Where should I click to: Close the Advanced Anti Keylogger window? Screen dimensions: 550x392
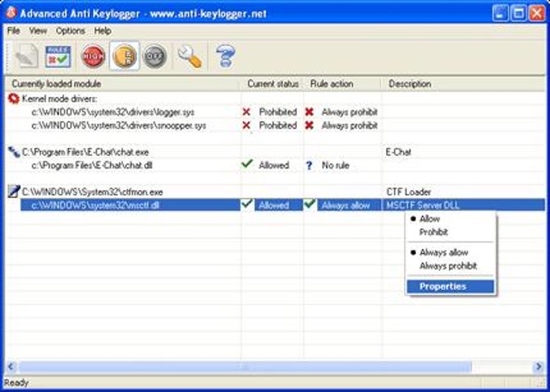[x=537, y=14]
